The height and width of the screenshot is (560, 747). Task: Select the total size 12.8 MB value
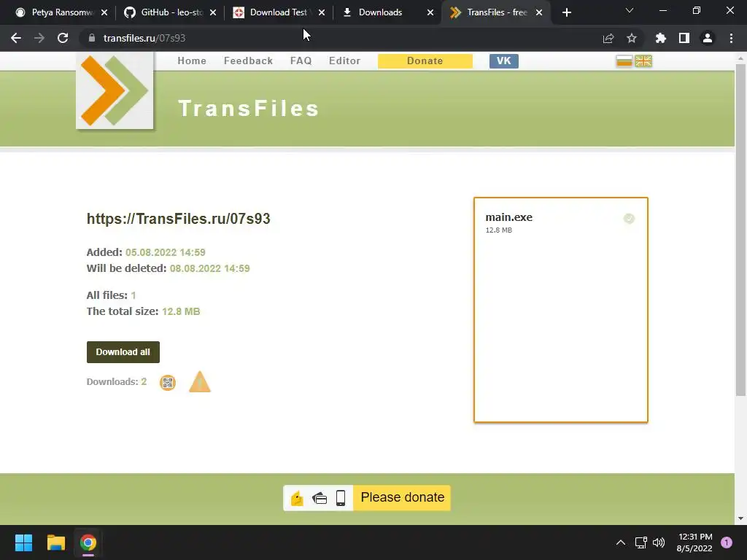point(181,311)
